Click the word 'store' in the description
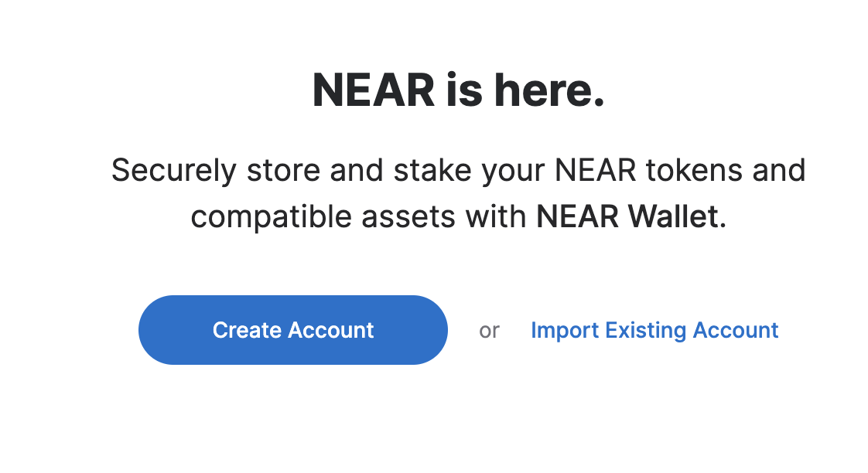The height and width of the screenshot is (473, 868). click(x=283, y=171)
